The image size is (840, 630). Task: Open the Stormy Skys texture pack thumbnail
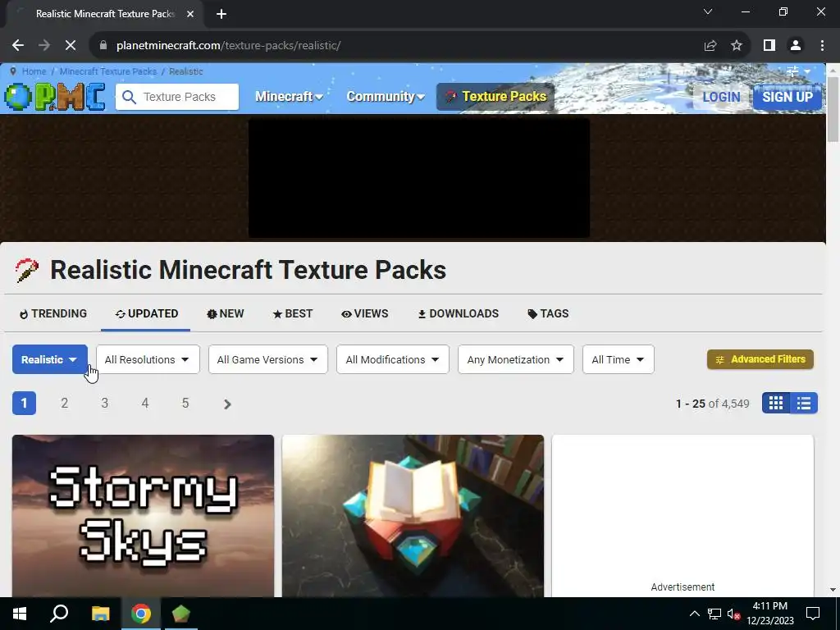[143, 516]
